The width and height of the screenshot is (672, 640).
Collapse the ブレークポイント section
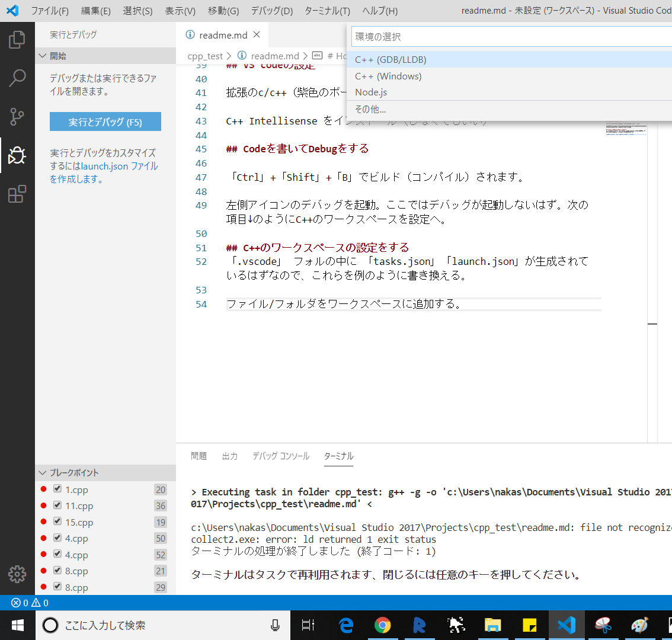click(105, 473)
